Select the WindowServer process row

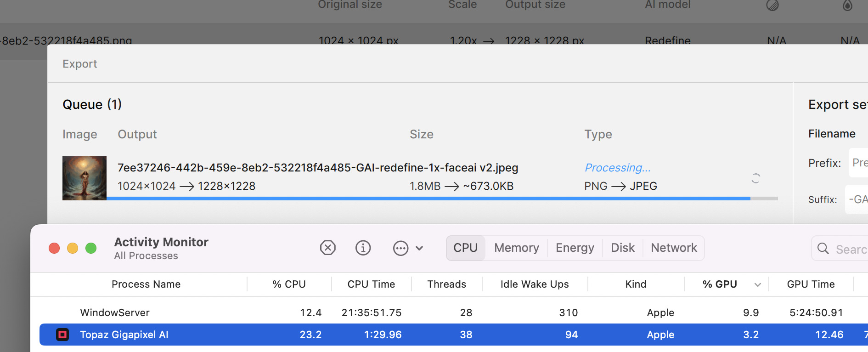click(115, 313)
